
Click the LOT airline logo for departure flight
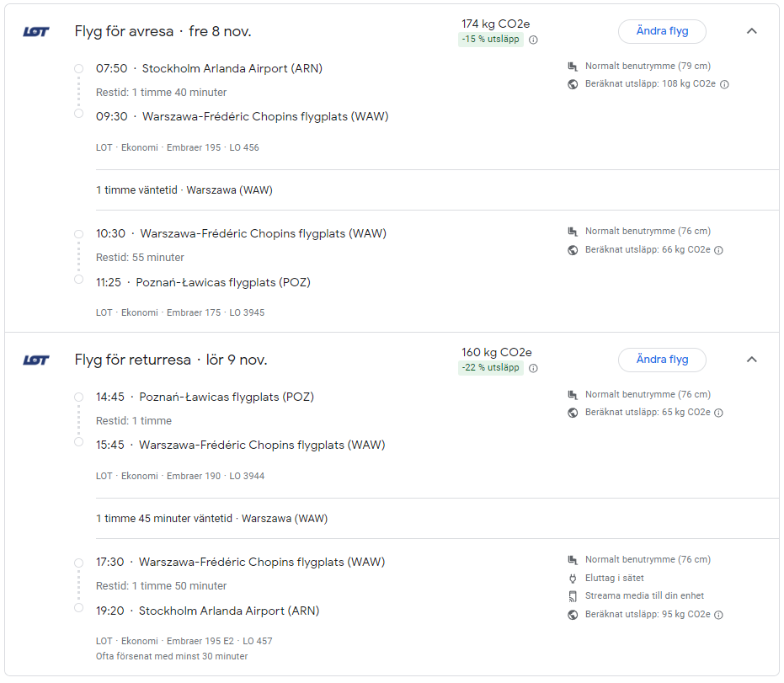[x=36, y=32]
